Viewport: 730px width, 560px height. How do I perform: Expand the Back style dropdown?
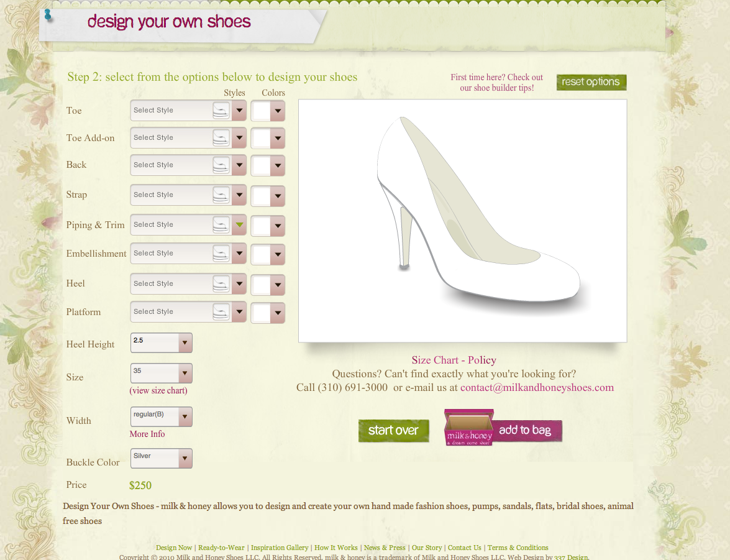[x=239, y=165]
